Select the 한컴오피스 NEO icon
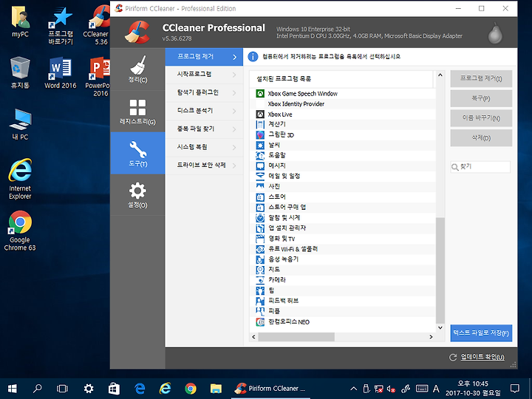532x399 pixels. coord(260,321)
